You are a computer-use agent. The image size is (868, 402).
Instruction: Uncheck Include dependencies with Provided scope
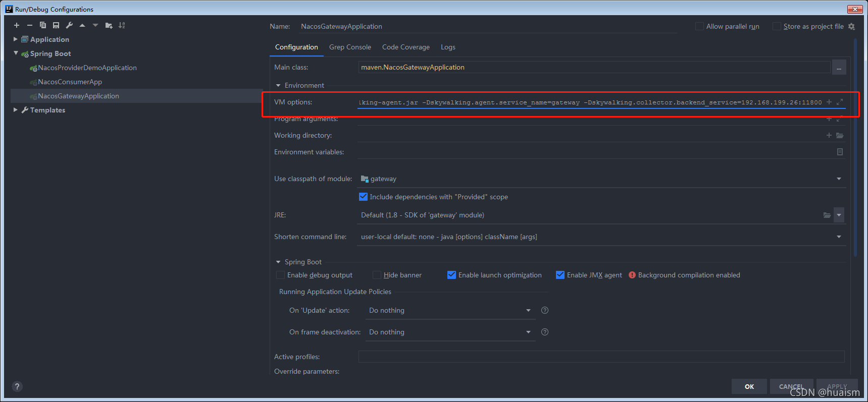coord(363,197)
